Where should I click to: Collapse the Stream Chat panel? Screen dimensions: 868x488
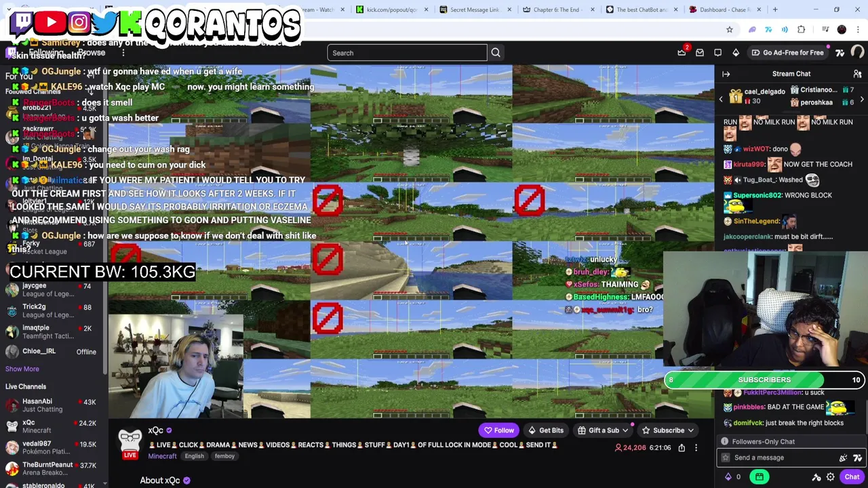click(x=726, y=74)
